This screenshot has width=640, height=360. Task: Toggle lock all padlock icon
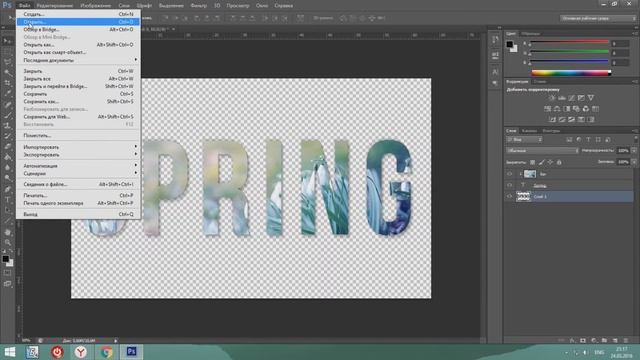pyautogui.click(x=559, y=162)
